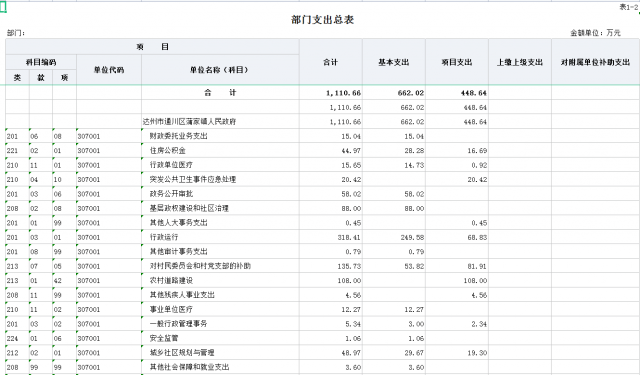Click the 对附属单位补助支出 column header
640x375 pixels.
pyautogui.click(x=596, y=62)
